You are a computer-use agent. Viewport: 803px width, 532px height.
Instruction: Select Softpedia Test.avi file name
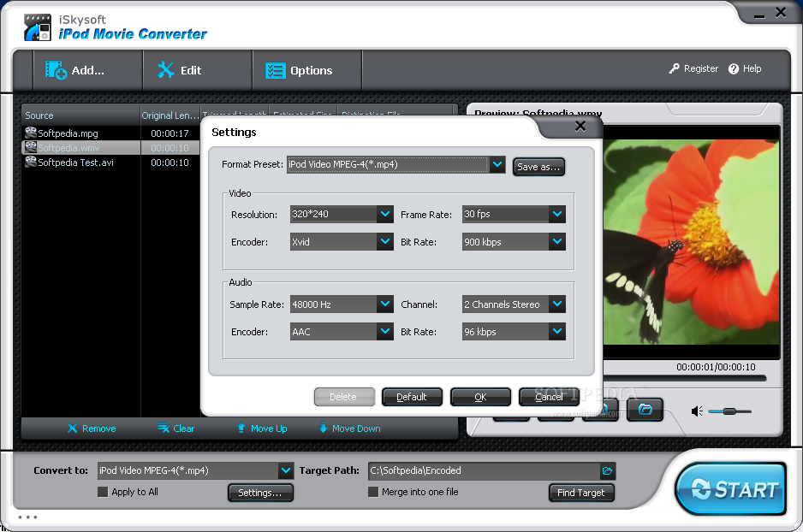pos(76,163)
